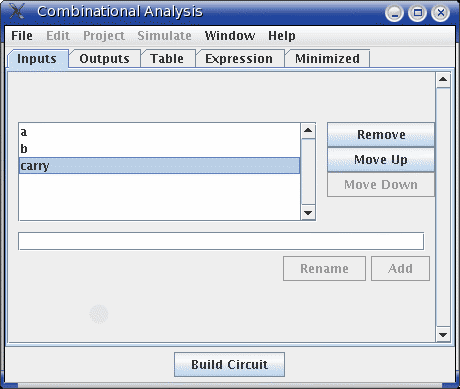Click the window icon in the title bar
This screenshot has width=460, height=389.
click(17, 12)
